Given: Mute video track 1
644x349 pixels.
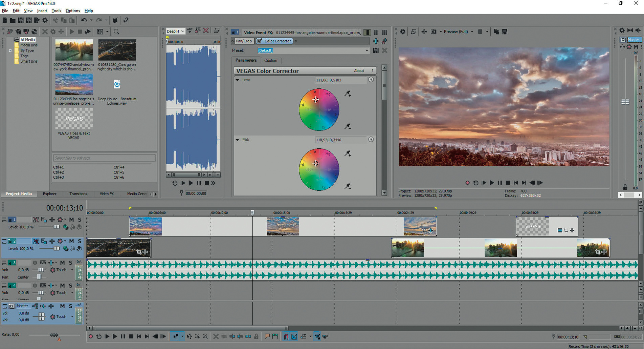Looking at the screenshot, I should coord(71,220).
